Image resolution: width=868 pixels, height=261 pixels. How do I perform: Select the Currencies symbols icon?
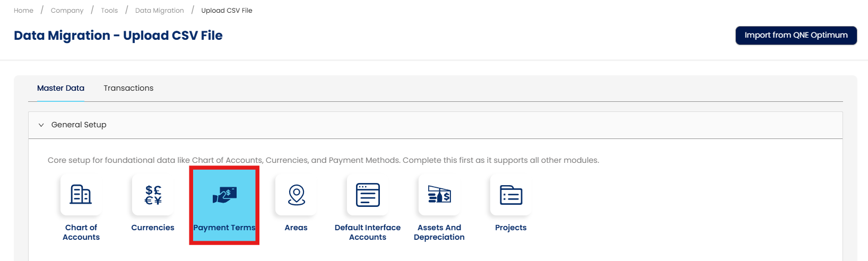[x=153, y=195]
